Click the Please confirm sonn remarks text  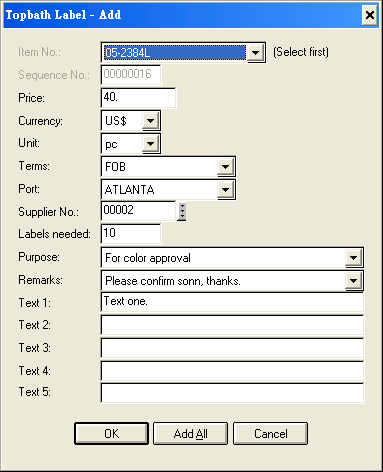[x=173, y=281]
